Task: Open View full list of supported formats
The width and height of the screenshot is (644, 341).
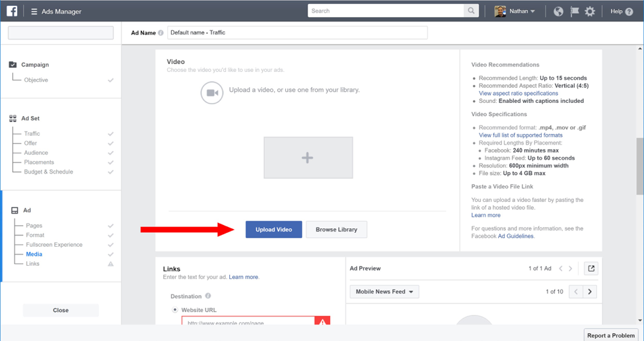Action: (x=520, y=135)
